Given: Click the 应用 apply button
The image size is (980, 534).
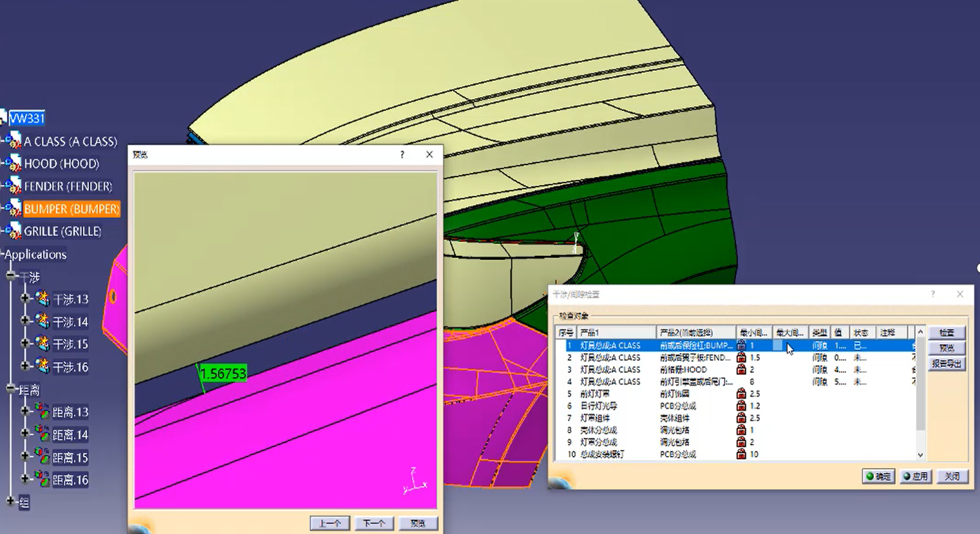Looking at the screenshot, I should 915,477.
